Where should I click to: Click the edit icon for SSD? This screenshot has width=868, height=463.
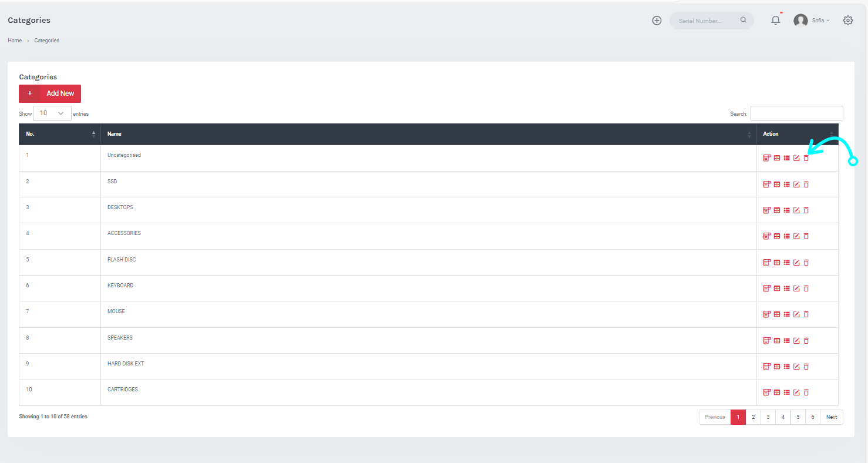tap(796, 184)
